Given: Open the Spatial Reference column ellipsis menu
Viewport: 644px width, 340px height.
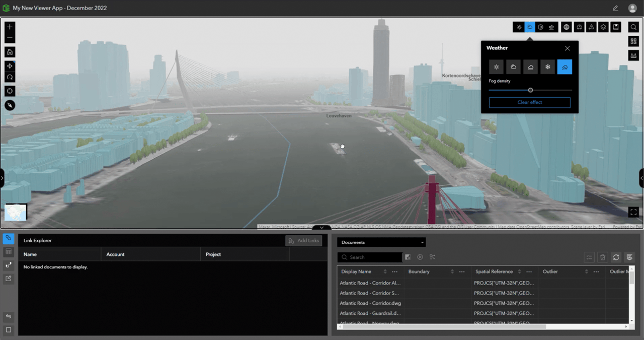Looking at the screenshot, I should (x=529, y=271).
